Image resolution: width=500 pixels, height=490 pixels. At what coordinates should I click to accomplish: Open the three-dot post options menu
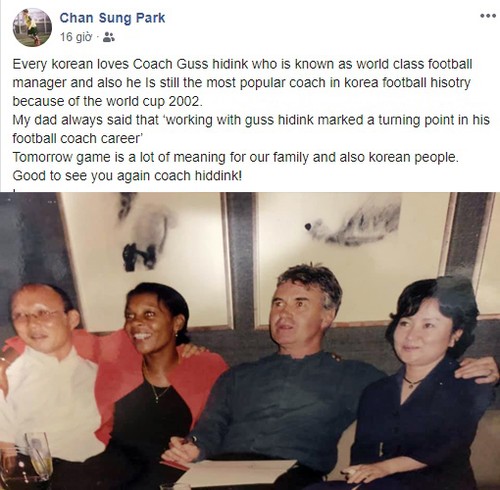pos(488,16)
